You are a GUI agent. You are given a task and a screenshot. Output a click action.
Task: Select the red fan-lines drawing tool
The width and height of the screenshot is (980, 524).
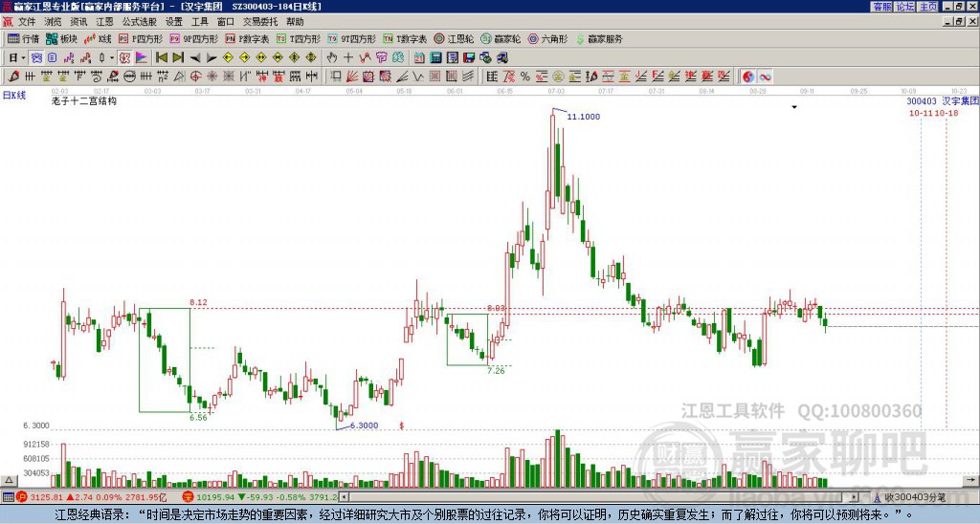(x=352, y=76)
